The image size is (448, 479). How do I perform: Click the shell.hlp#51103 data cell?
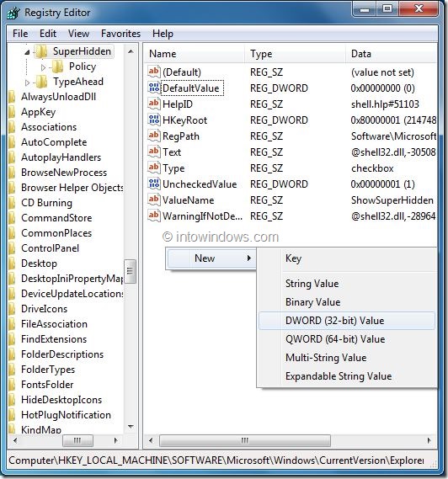click(385, 104)
